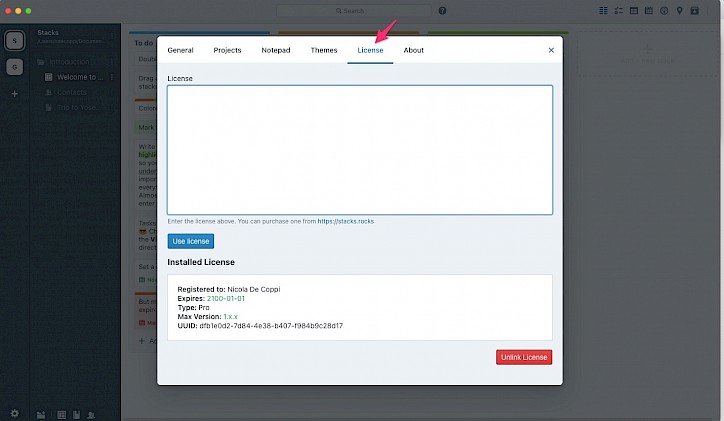724x421 pixels.
Task: Go to the Notepad tab
Action: pyautogui.click(x=277, y=50)
